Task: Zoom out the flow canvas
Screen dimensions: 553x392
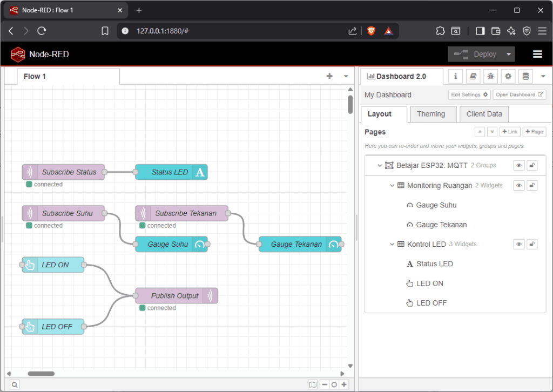Action: (325, 384)
